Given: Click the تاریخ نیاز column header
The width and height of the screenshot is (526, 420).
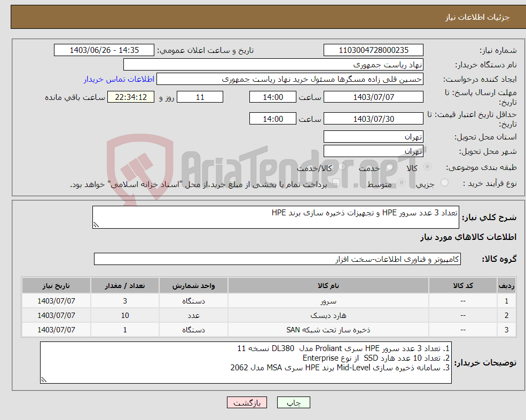Looking at the screenshot, I should 57,286.
